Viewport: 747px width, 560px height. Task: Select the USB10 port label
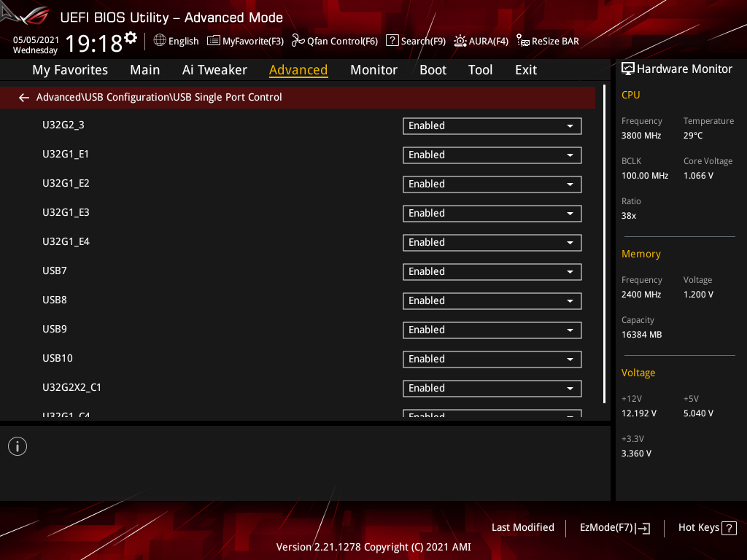(57, 358)
